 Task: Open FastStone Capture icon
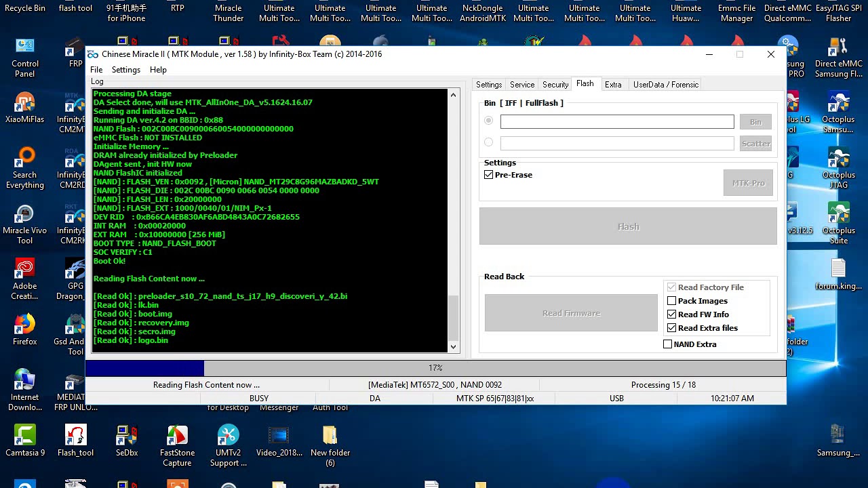pyautogui.click(x=177, y=446)
